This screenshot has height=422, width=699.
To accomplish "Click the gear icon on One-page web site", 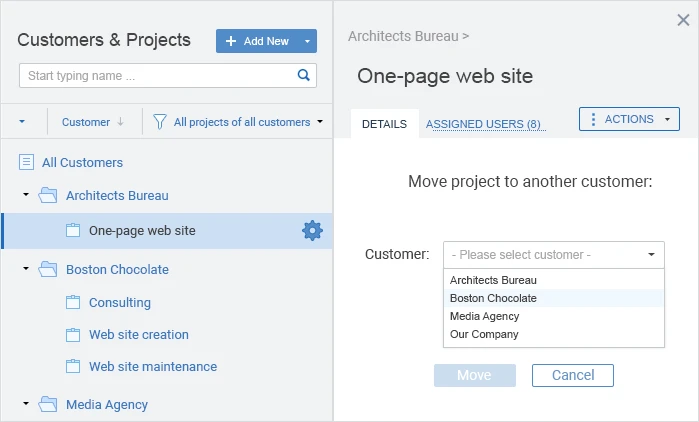I will [x=312, y=230].
